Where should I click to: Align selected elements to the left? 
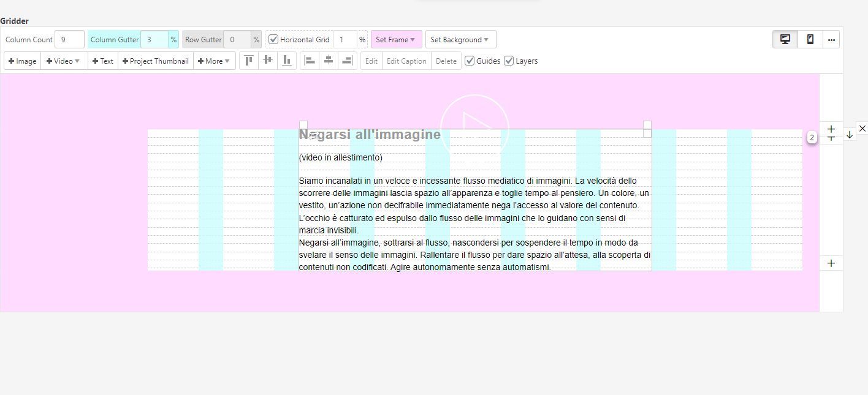(310, 61)
